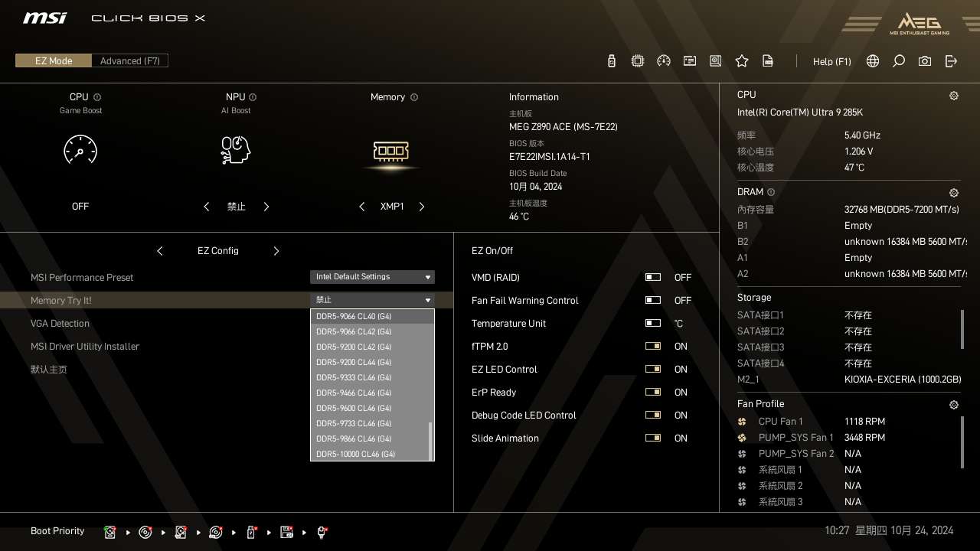Viewport: 980px width, 551px height.
Task: Click the memory dropdown list scrollbar
Action: 431,441
